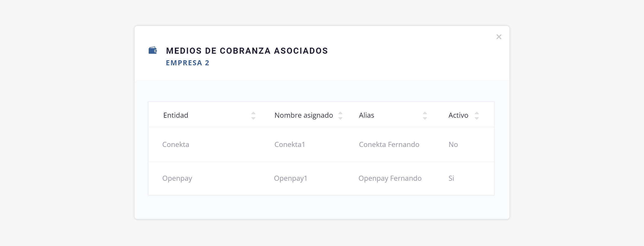Click the Si active status cell
Image resolution: width=644 pixels, height=246 pixels.
pos(451,178)
